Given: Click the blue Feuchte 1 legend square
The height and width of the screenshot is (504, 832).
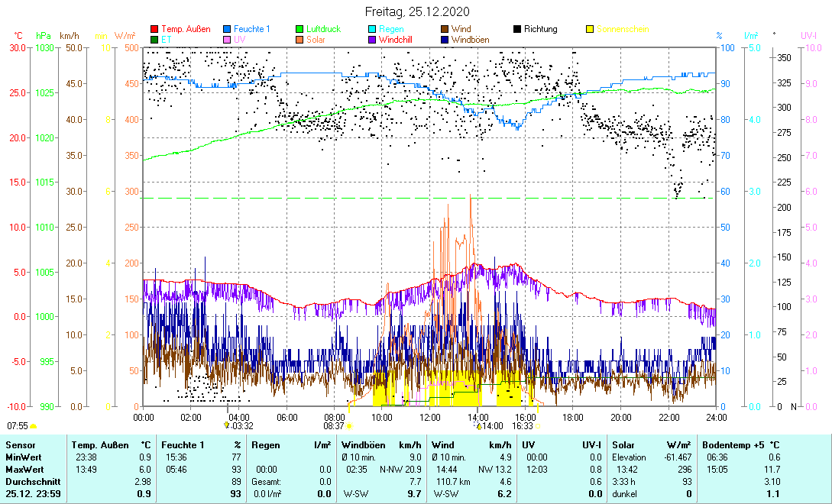Looking at the screenshot, I should (x=228, y=30).
